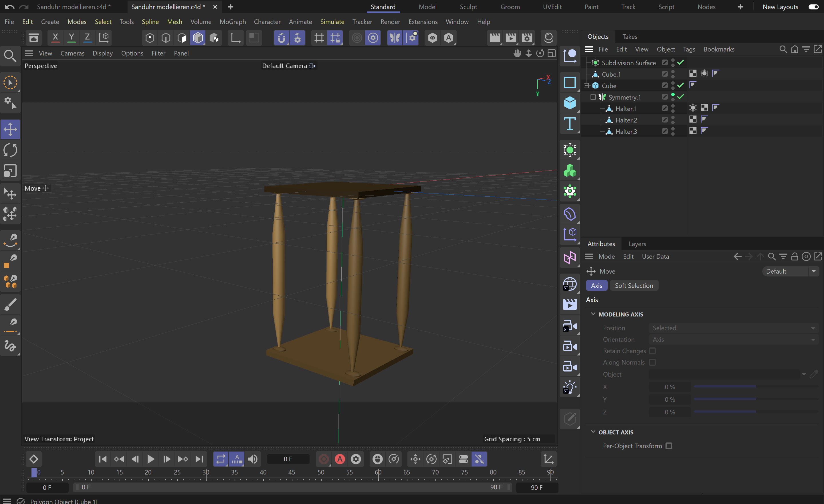
Task: Open the MoGraph menu
Action: click(232, 22)
